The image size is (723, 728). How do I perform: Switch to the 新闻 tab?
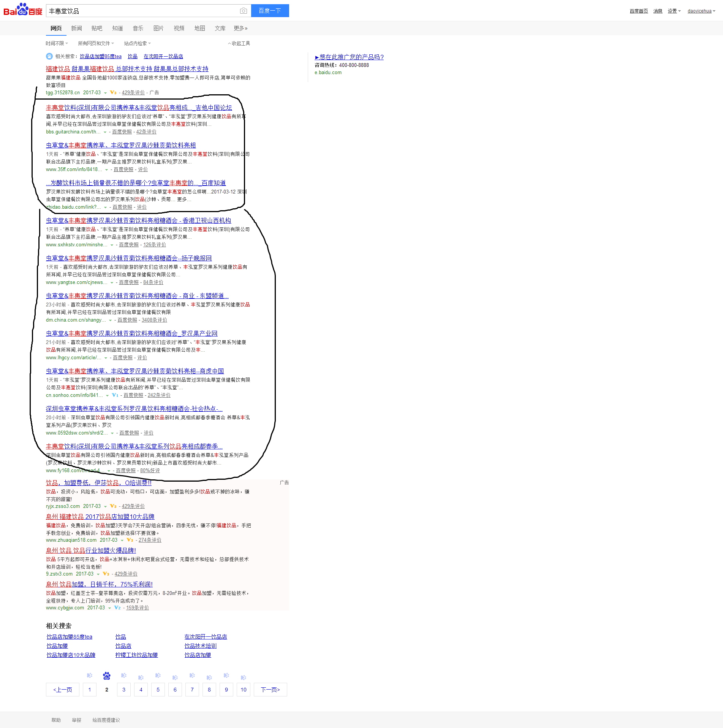76,28
